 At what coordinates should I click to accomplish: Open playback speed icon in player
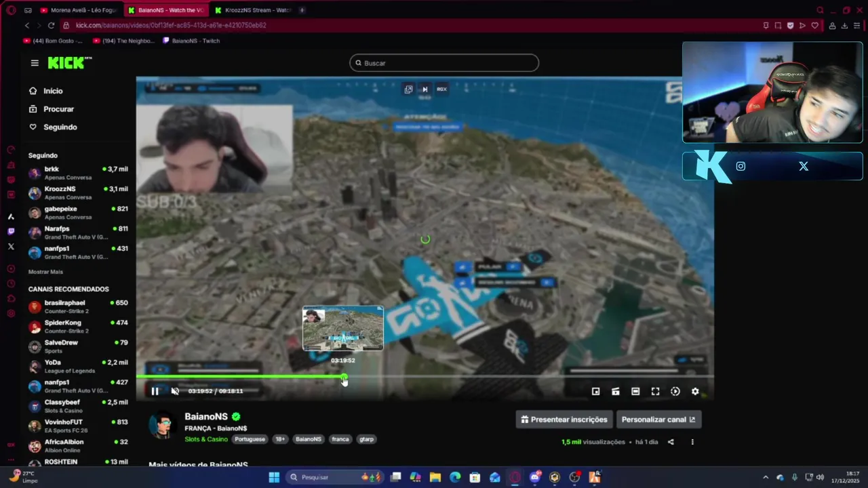coord(675,391)
